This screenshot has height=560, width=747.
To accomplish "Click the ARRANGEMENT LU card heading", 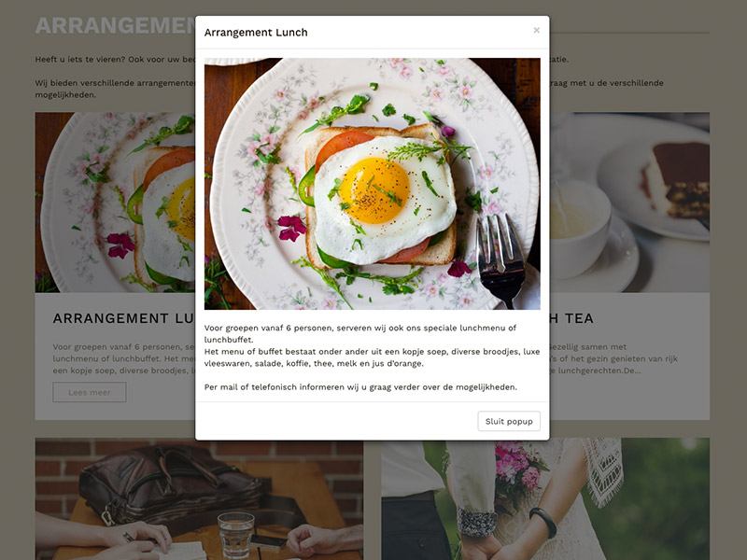I will point(124,318).
